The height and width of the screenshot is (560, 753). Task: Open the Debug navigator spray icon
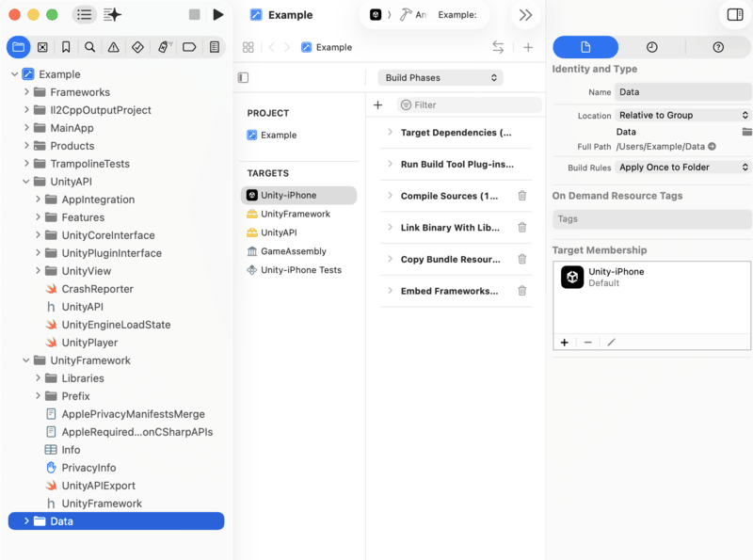click(x=164, y=47)
